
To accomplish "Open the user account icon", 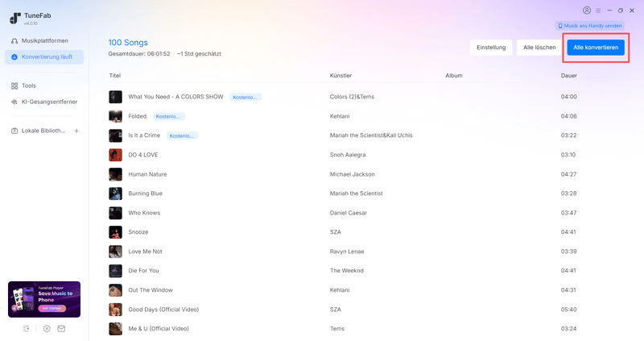I will [587, 10].
